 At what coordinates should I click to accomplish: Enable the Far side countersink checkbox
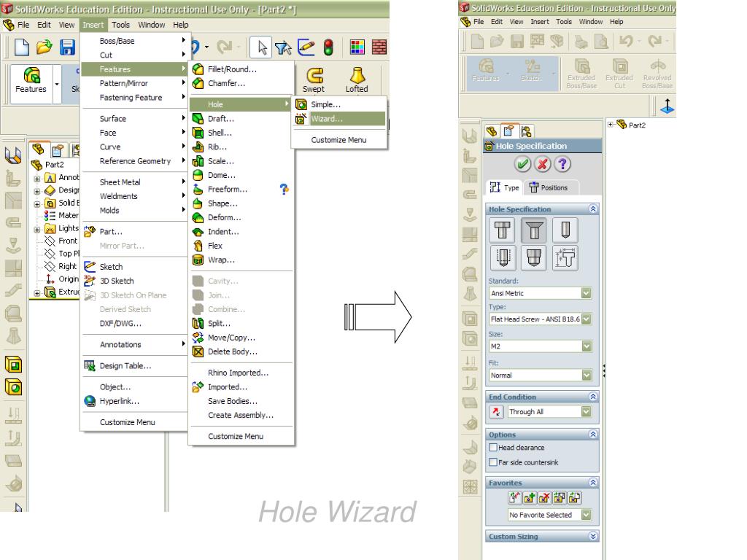click(x=494, y=462)
